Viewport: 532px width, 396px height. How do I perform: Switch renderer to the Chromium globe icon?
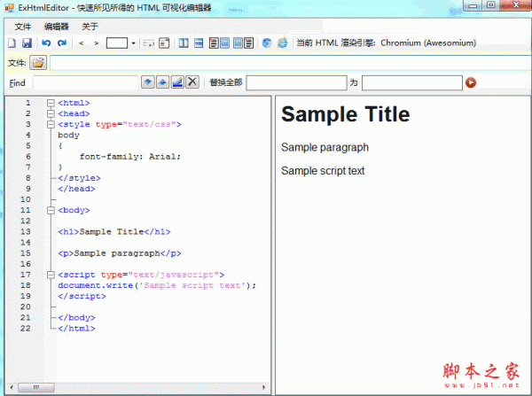click(267, 43)
